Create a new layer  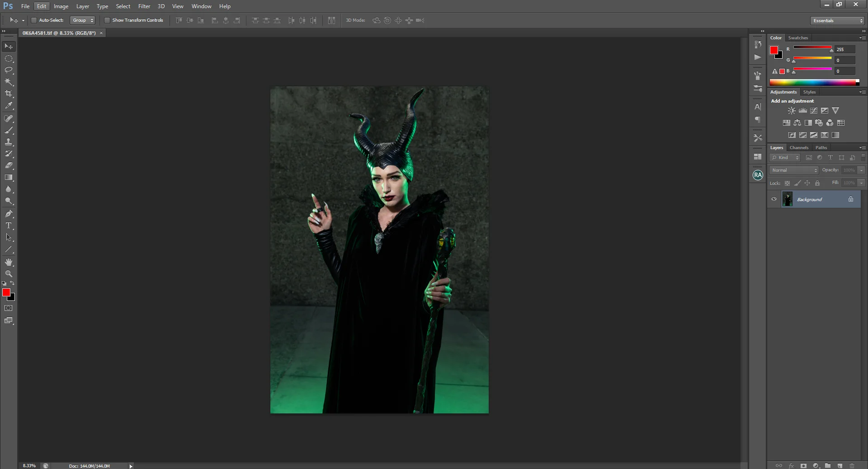[840, 465]
